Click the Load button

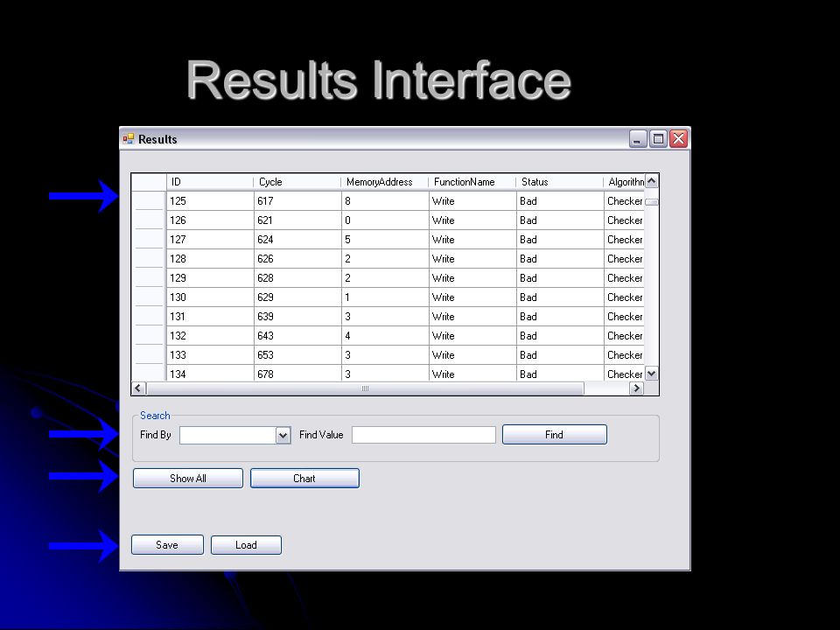pos(246,545)
